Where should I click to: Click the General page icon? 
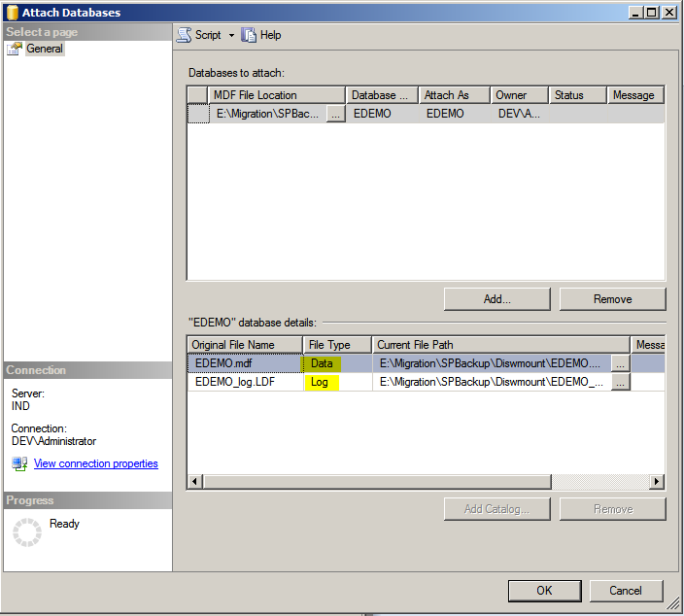pyautogui.click(x=15, y=49)
